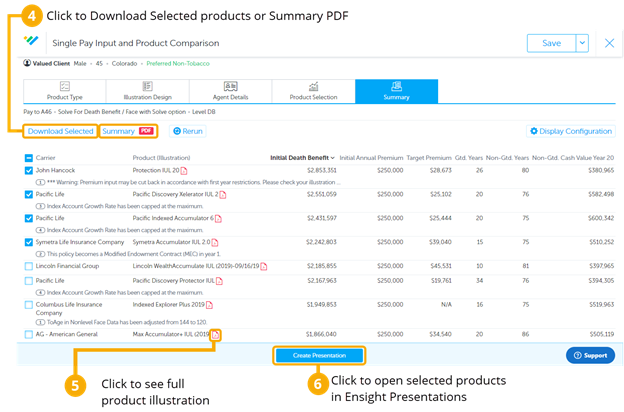
Task: Check the Lincoln Financial Group checkbox
Action: (x=29, y=266)
